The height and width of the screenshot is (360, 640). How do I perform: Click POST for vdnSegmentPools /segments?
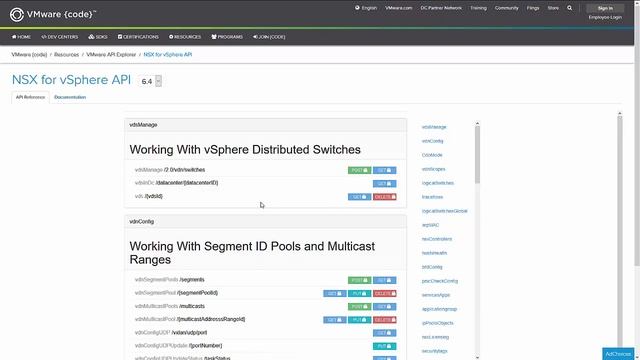coord(360,280)
